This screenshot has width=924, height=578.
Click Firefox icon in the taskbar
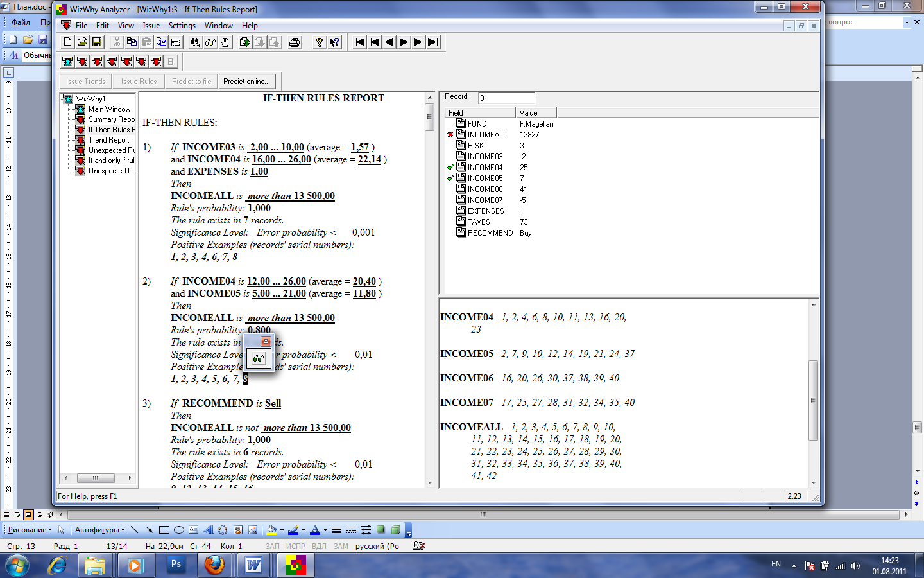214,565
